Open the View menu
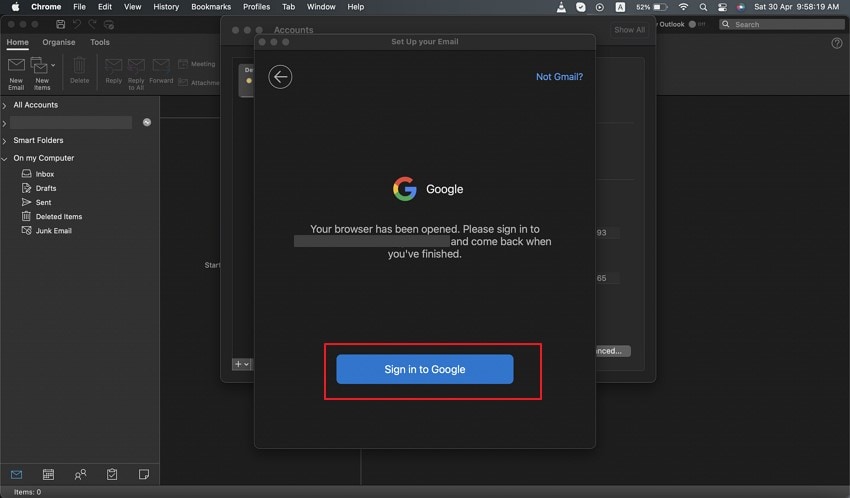This screenshot has height=498, width=850. pos(132,7)
